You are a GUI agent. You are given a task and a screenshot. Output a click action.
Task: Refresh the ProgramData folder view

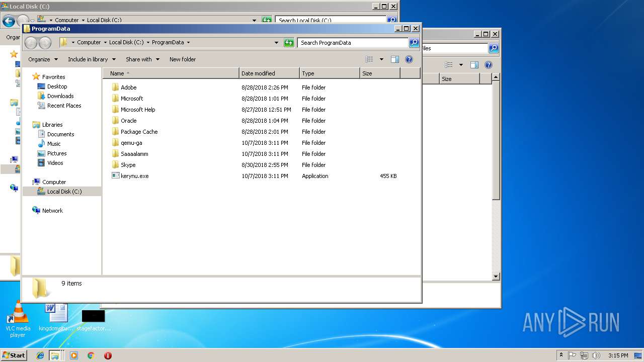(289, 43)
